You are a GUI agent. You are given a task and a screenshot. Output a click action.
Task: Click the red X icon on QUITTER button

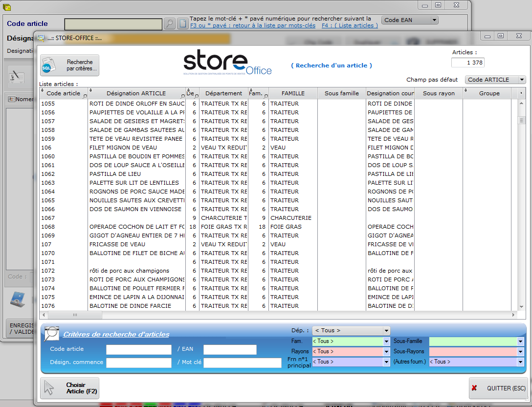474,388
